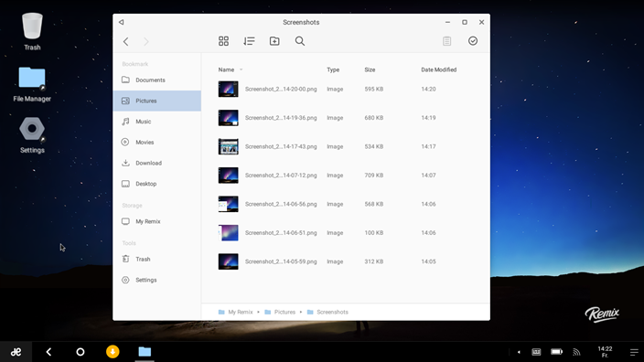Click the Size column header
Image resolution: width=644 pixels, height=362 pixels.
tap(370, 69)
